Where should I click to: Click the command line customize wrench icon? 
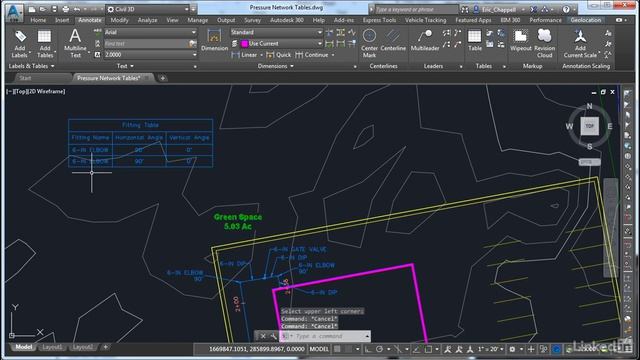click(x=273, y=336)
